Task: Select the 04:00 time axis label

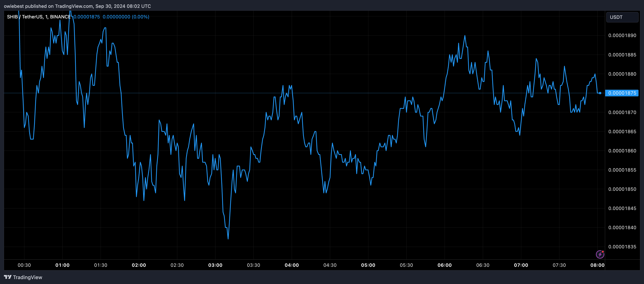Action: click(x=291, y=265)
